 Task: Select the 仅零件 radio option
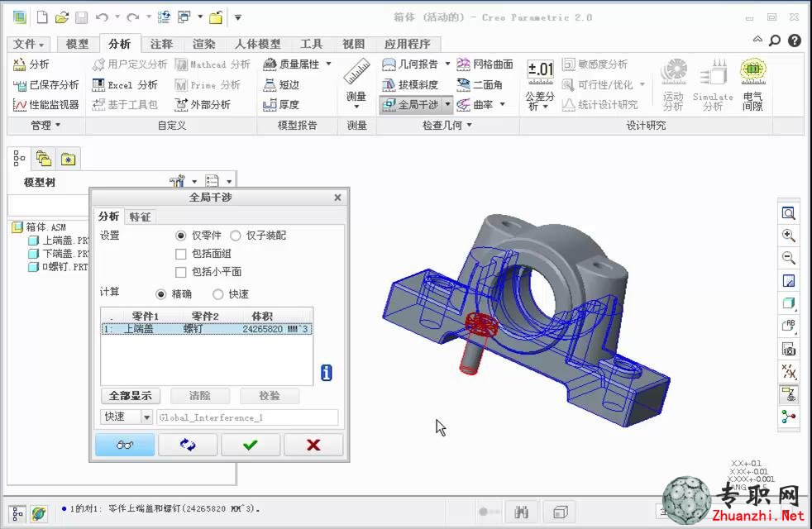[x=181, y=236]
